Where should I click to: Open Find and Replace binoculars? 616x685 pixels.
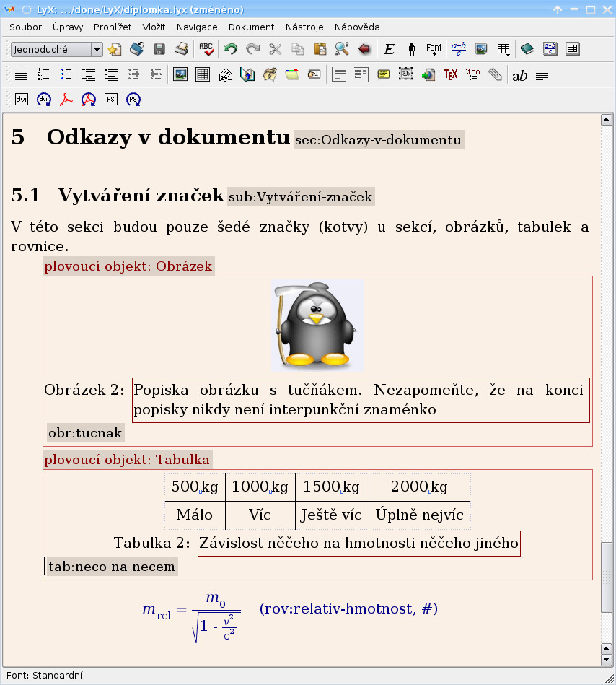343,49
